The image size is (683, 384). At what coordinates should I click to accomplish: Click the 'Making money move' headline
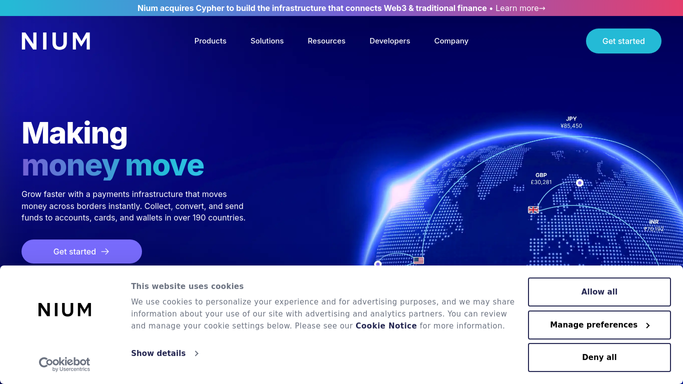(x=113, y=149)
